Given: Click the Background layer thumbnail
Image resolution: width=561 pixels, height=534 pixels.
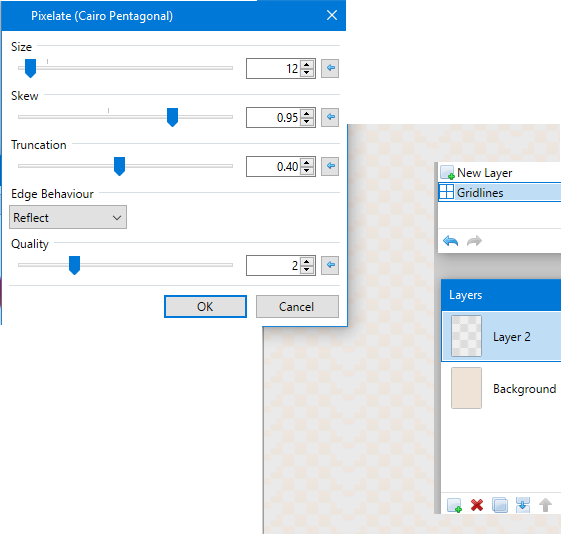Looking at the screenshot, I should (466, 388).
